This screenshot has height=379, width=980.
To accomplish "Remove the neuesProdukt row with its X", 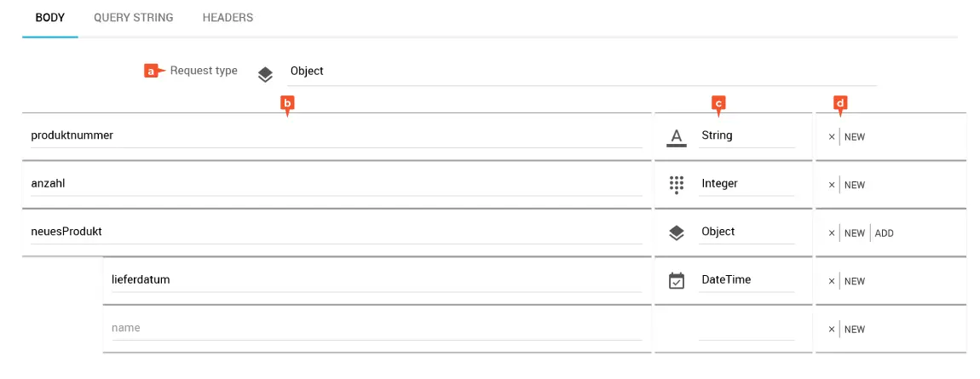I will (x=832, y=233).
